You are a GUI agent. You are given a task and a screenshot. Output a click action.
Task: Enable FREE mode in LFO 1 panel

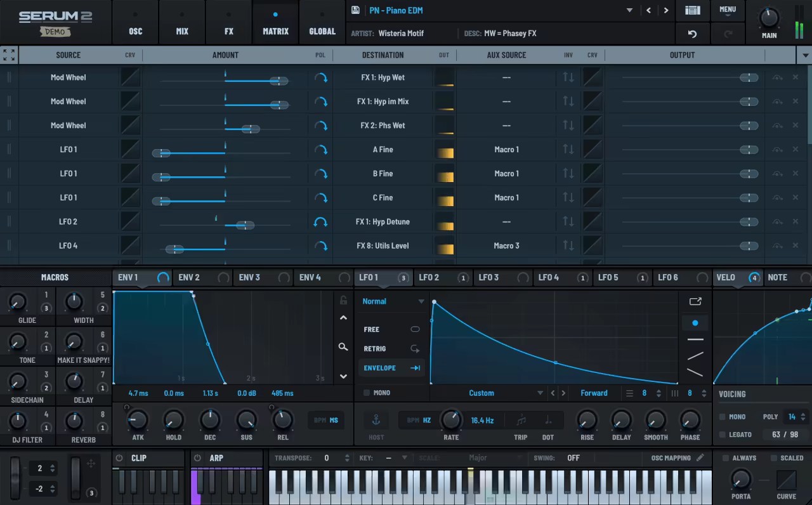point(415,329)
